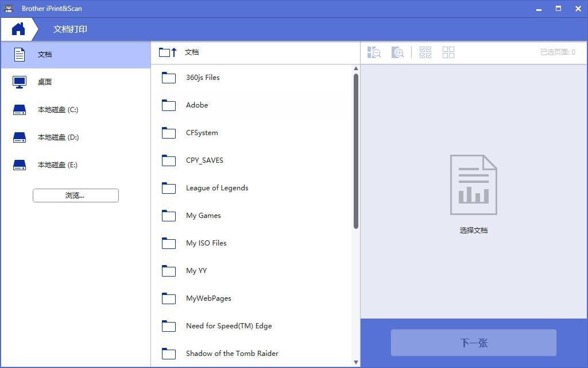Select the zoom in preview icon

click(398, 52)
